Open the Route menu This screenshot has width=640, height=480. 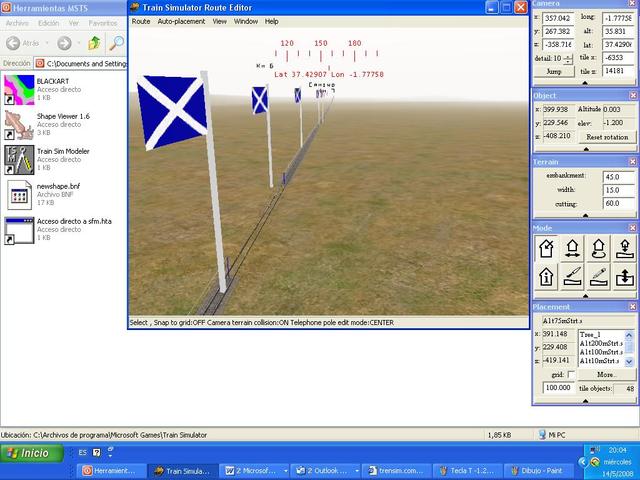coord(141,21)
